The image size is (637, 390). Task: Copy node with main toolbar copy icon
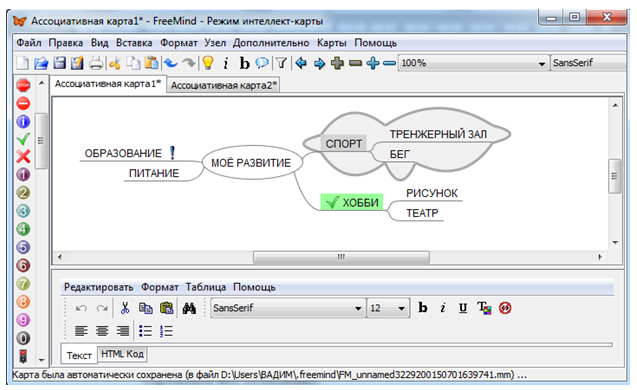[x=133, y=63]
